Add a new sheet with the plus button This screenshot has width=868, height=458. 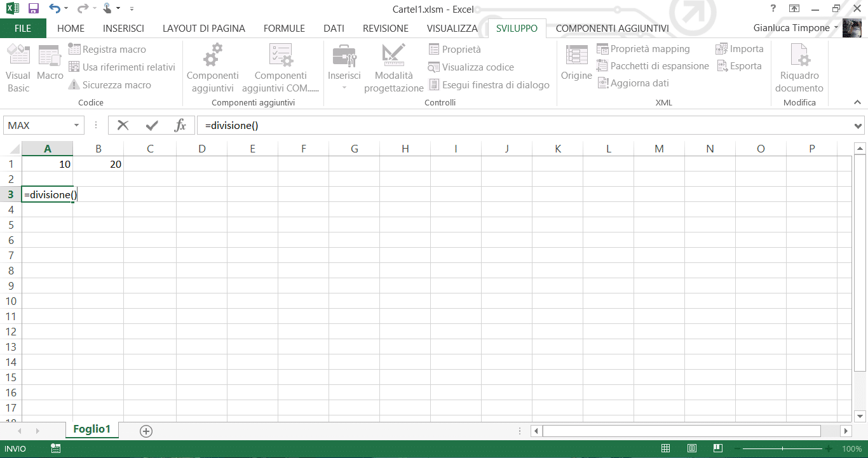coord(146,431)
